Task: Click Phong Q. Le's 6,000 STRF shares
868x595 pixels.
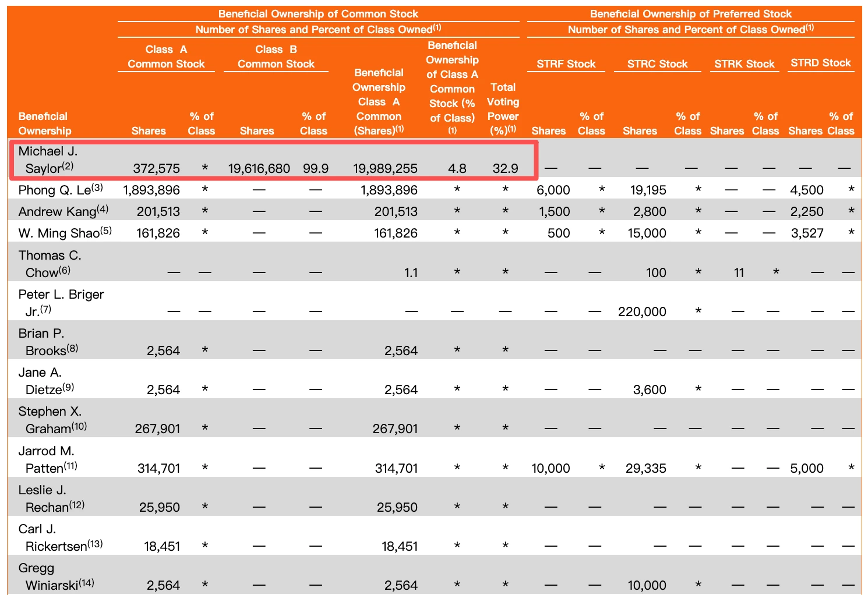Action: point(553,190)
